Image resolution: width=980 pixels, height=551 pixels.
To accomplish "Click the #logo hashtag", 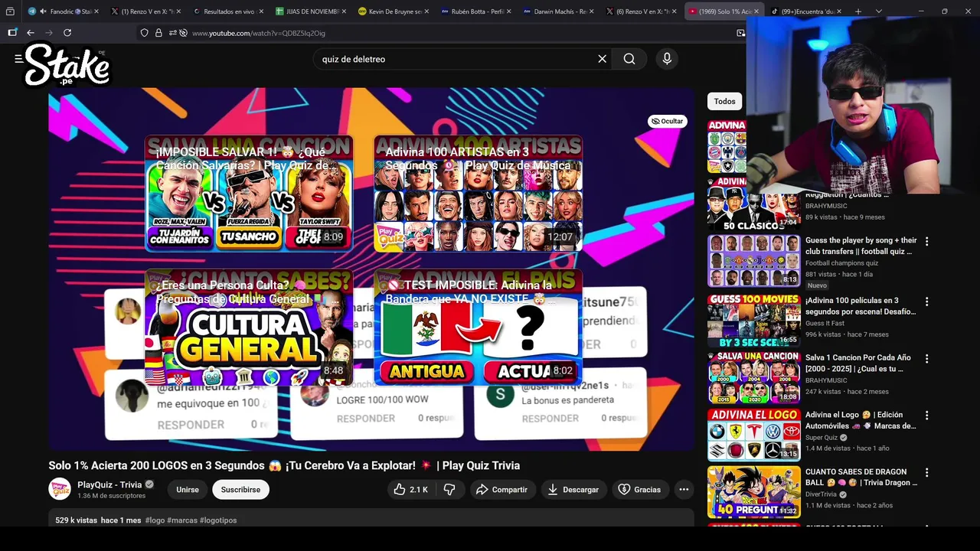I will [155, 520].
